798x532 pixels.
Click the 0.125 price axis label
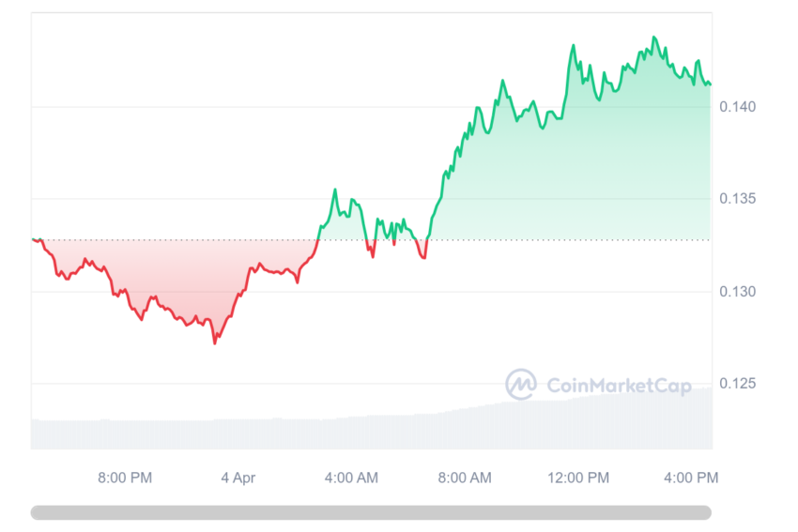tap(737, 384)
